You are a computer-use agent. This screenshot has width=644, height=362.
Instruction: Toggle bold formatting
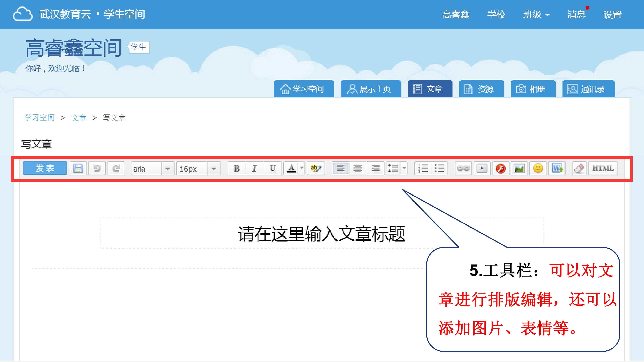point(236,168)
